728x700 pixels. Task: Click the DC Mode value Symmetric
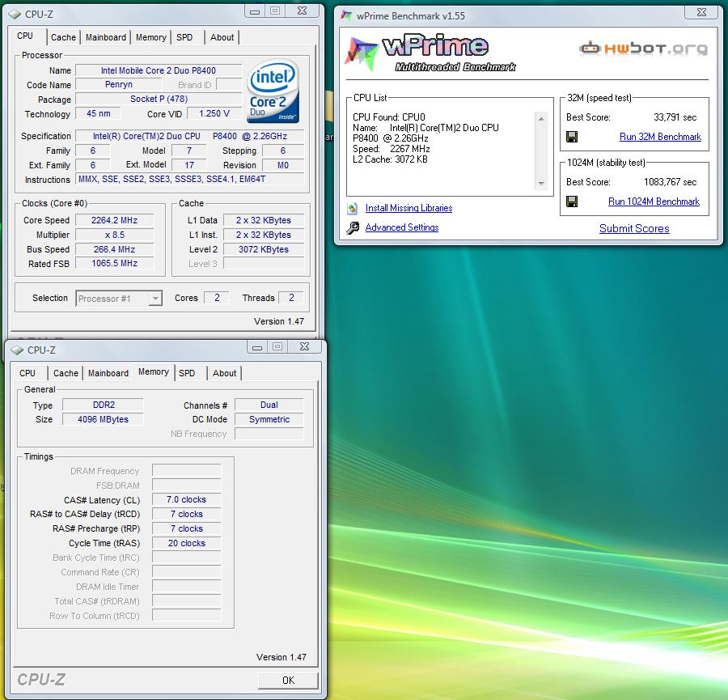(269, 419)
